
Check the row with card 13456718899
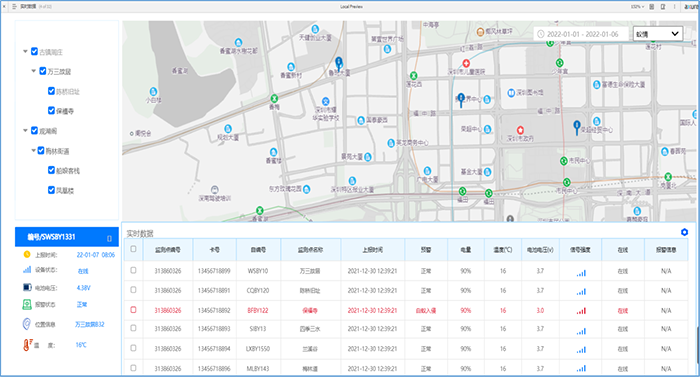coord(133,270)
